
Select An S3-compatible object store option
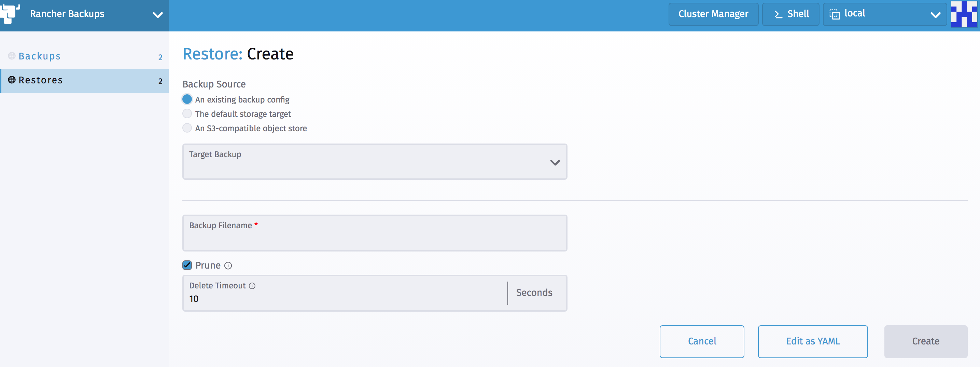pyautogui.click(x=187, y=128)
